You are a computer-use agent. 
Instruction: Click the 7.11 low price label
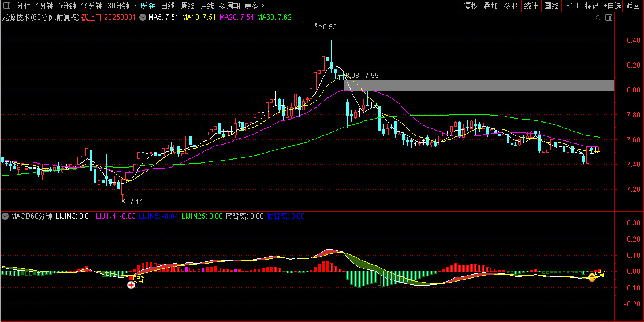[137, 202]
